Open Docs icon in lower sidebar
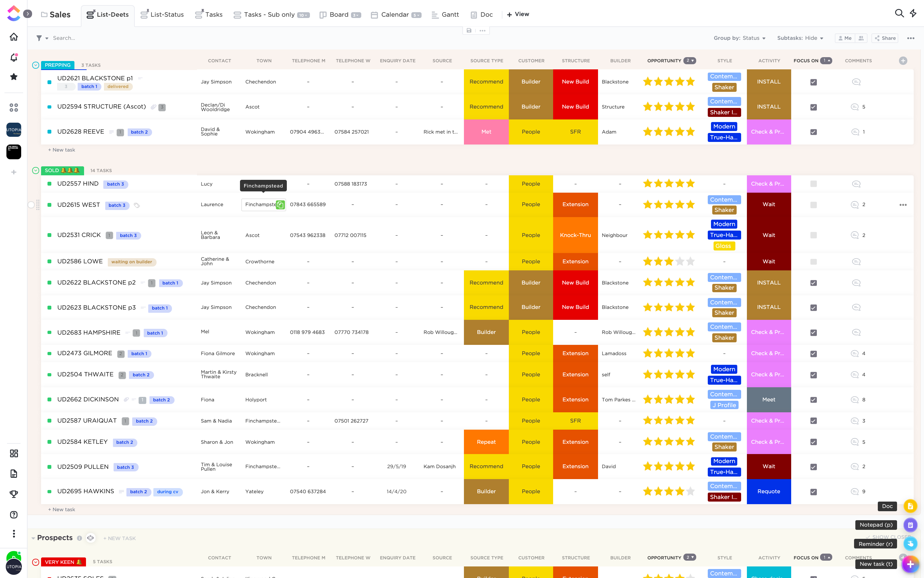Screen dimensions: 924x578 tap(14, 474)
